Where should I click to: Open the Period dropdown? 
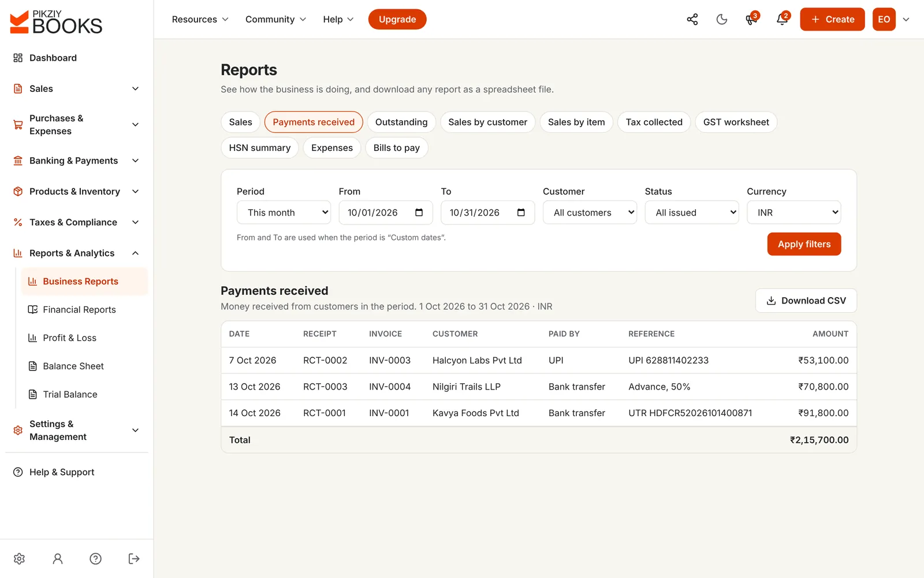click(x=284, y=213)
